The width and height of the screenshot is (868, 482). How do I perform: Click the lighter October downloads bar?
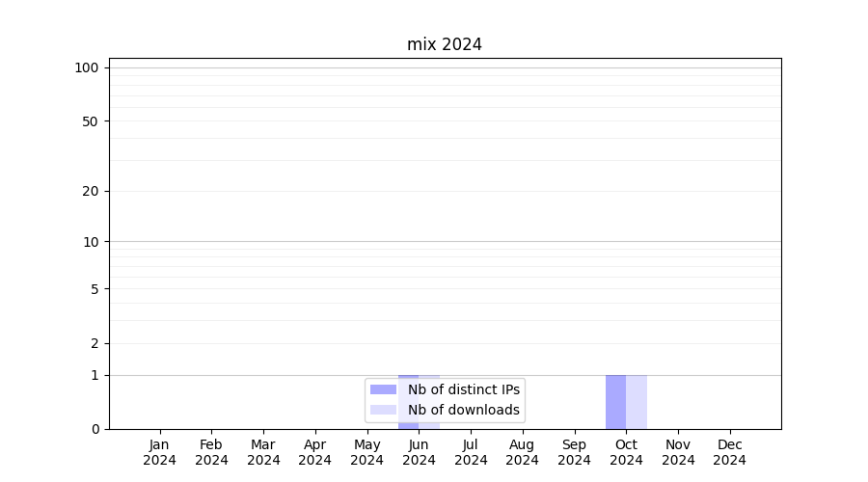637,401
